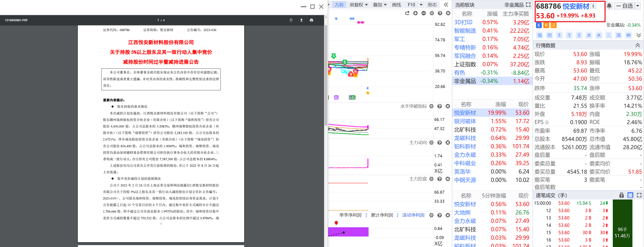Collapse the chart toolbar with double-left chevron
Screen dimensions: 644x247
446,5
